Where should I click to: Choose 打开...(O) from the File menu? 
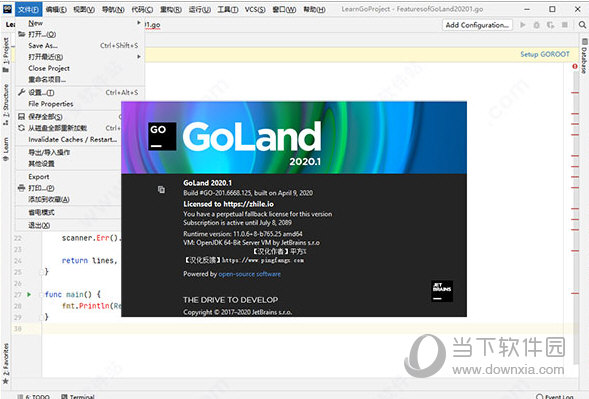tap(80, 34)
